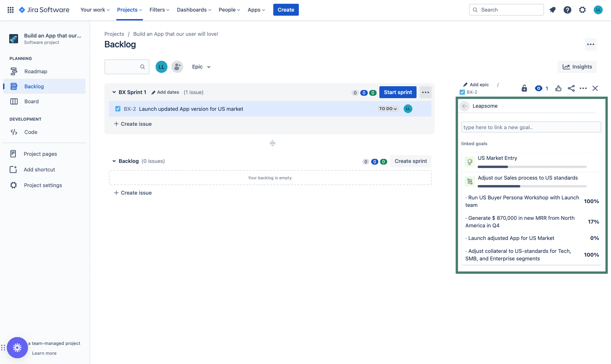Viewport: 611px width, 364px height.
Task: Collapse the BX Sprint 1 section
Action: point(114,92)
